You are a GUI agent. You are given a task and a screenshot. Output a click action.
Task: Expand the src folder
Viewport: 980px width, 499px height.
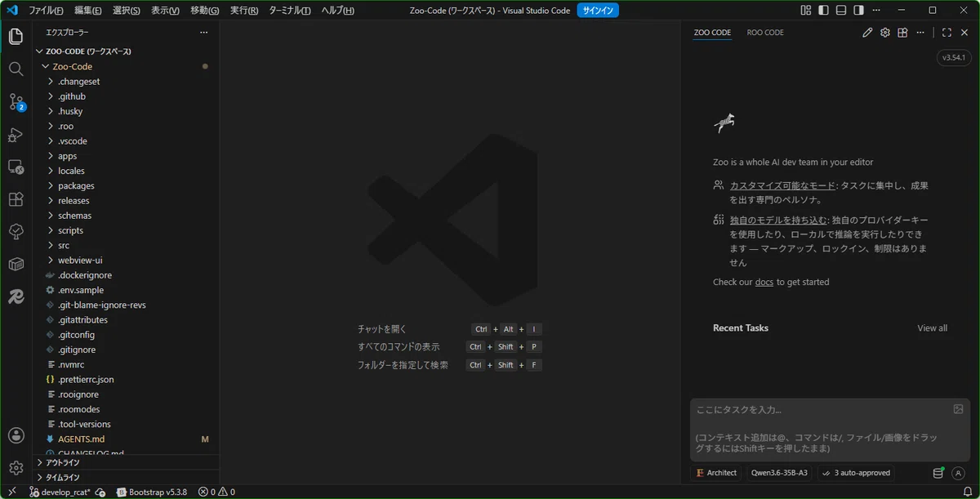point(126,245)
